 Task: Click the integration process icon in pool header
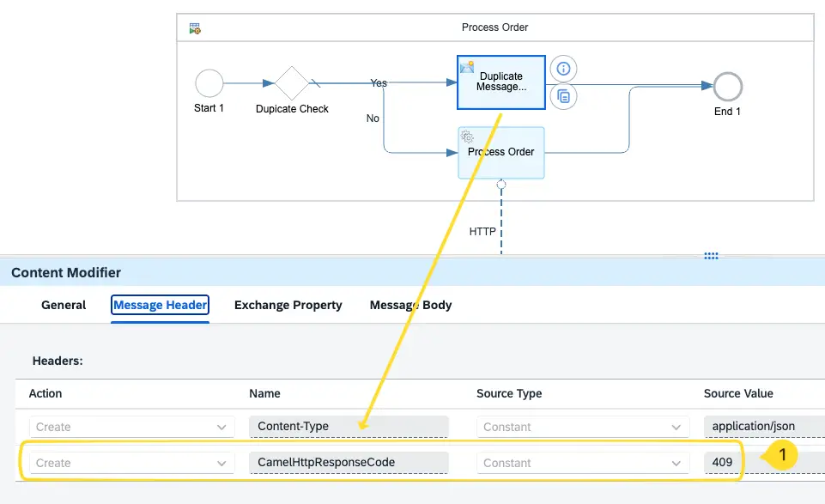[195, 28]
